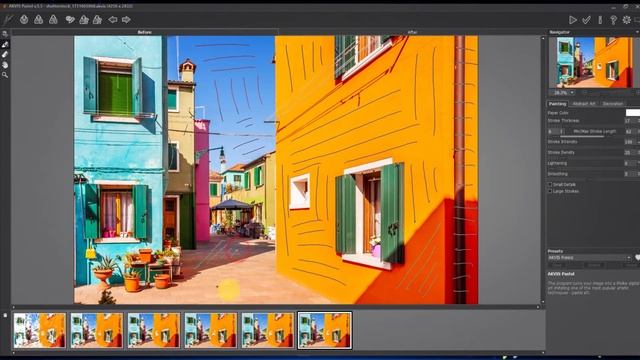Viewport: 640px width, 360px height.
Task: Click the heart icon beside the presets list
Action: (637, 258)
